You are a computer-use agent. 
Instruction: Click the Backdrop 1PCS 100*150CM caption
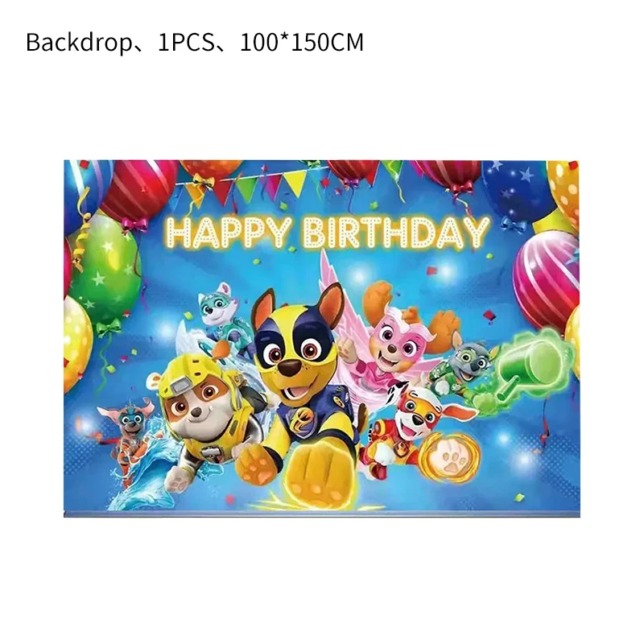[x=195, y=43]
